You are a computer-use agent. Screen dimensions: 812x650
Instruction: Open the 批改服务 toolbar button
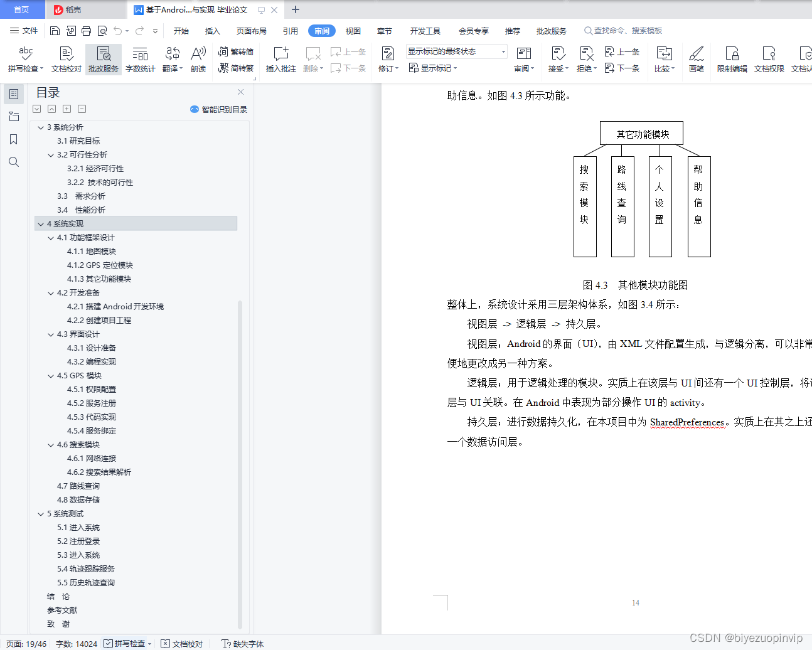(104, 60)
